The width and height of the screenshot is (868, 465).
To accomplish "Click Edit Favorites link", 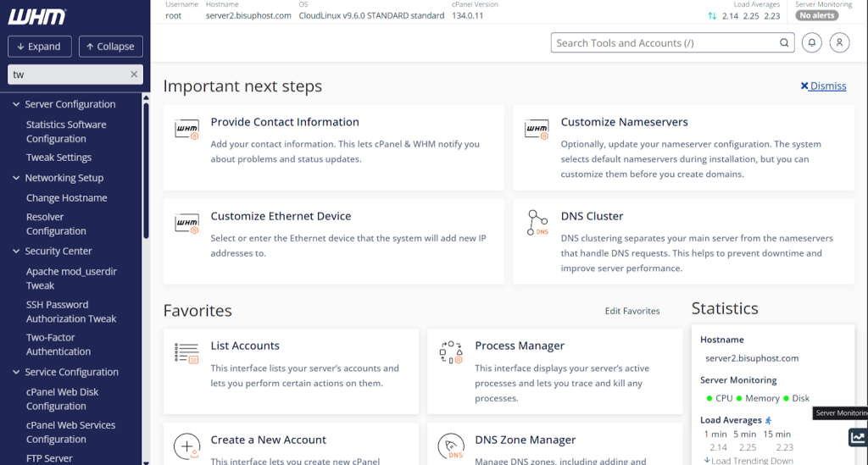I will (632, 311).
